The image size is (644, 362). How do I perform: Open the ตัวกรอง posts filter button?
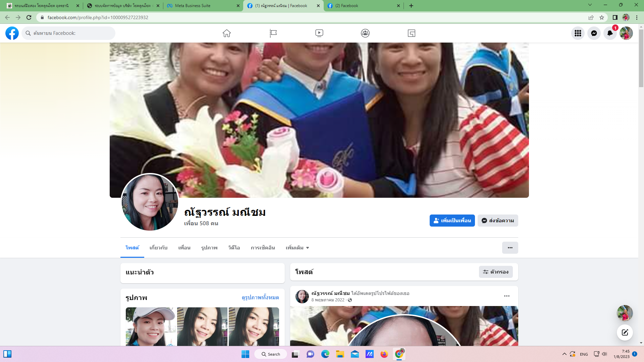click(x=496, y=272)
